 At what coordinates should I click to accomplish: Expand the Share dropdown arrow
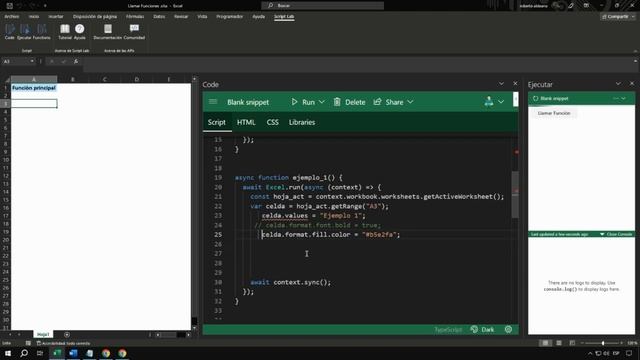coord(410,102)
